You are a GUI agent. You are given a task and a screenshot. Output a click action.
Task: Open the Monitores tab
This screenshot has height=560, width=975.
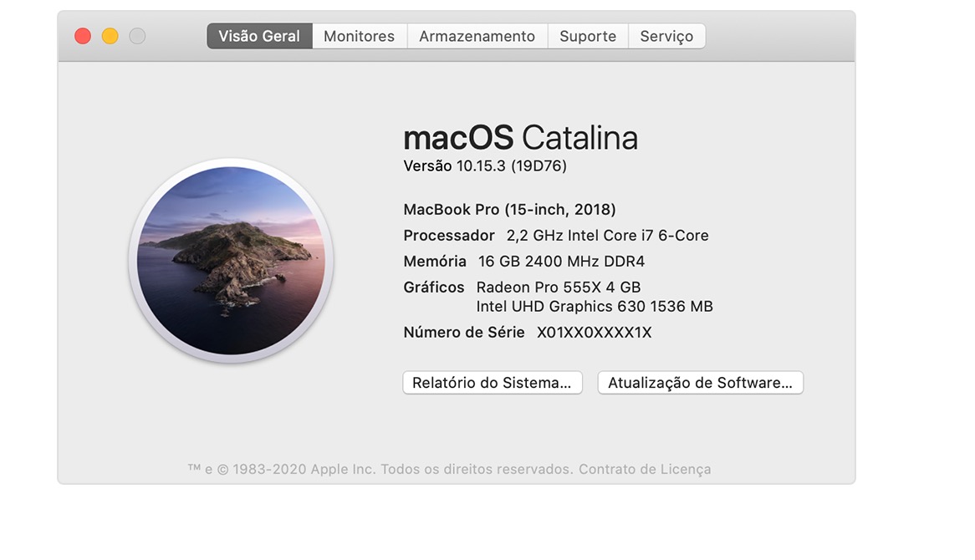coord(359,36)
